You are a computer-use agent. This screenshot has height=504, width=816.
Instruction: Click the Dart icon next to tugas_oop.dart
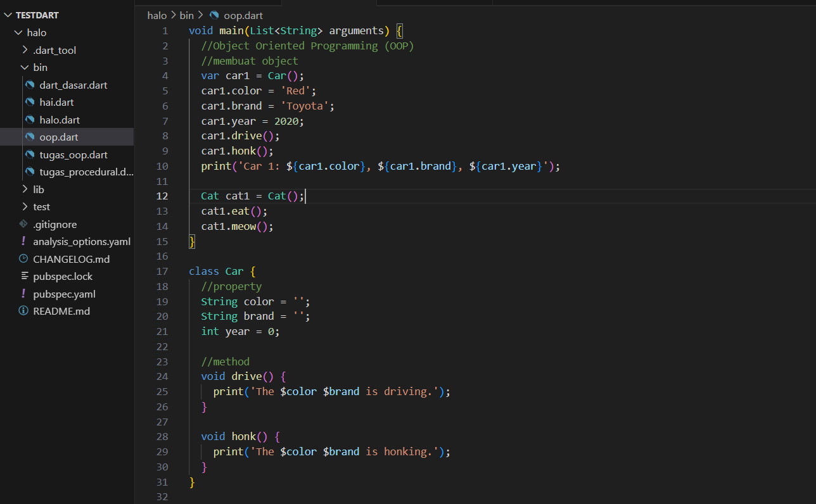coord(29,154)
